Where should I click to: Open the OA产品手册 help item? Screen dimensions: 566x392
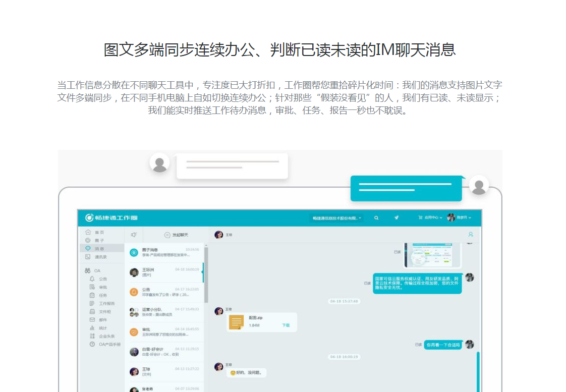pos(105,345)
